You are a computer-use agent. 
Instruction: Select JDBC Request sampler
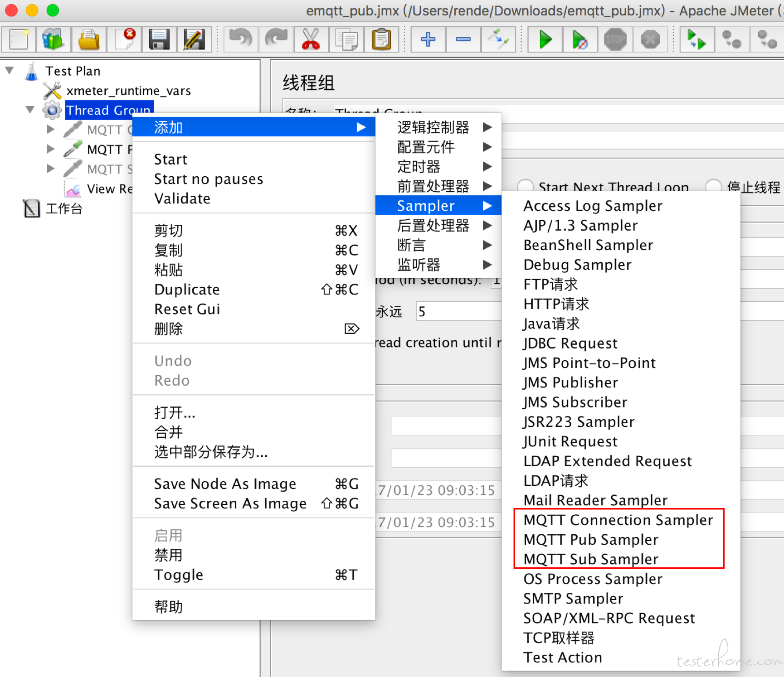click(621, 343)
